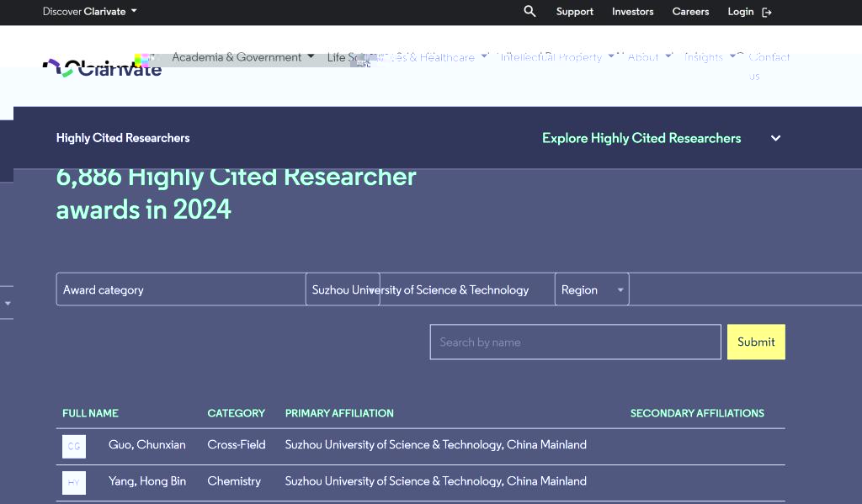Focus the Search by name field
The width and height of the screenshot is (862, 504).
coord(575,342)
